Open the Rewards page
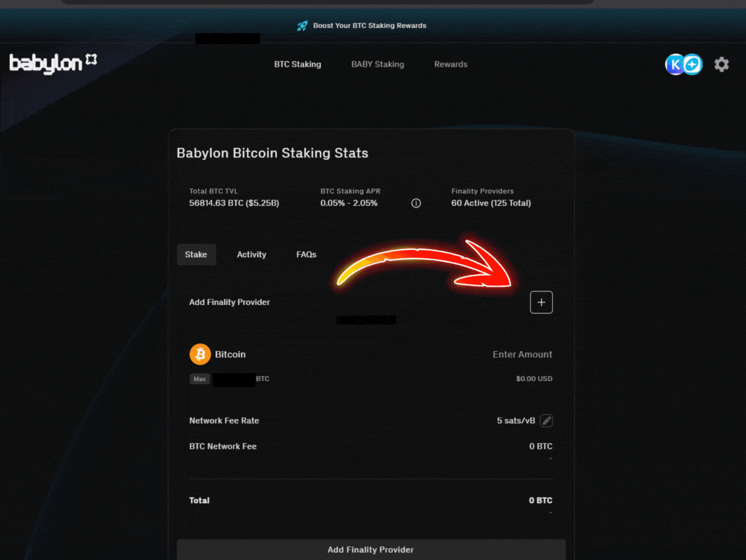 (451, 65)
